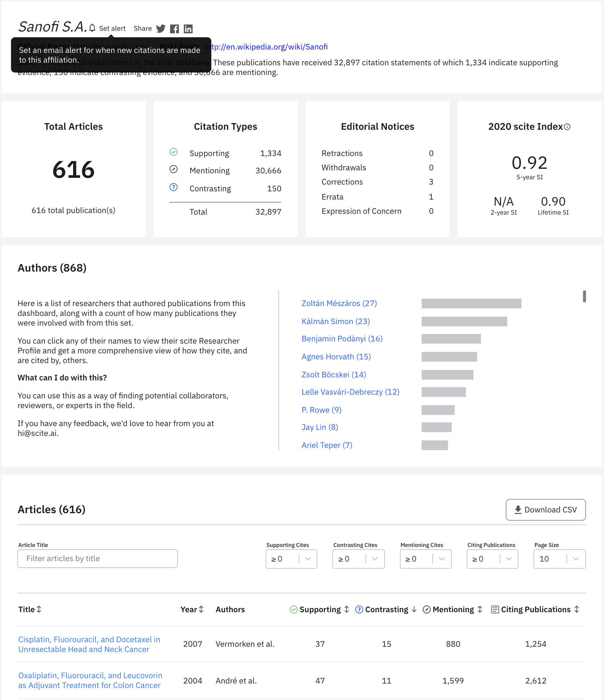Click Vermorken et al. authors cell

(x=245, y=644)
